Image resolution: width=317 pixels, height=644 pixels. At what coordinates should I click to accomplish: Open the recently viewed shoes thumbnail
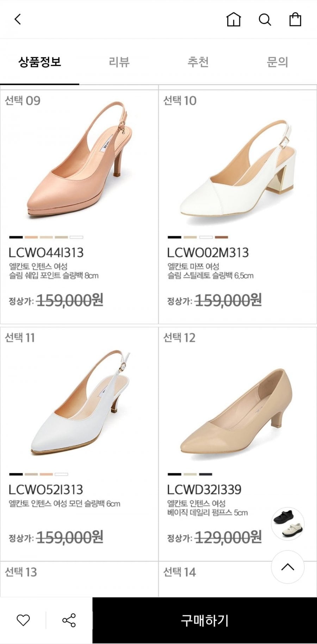click(288, 524)
